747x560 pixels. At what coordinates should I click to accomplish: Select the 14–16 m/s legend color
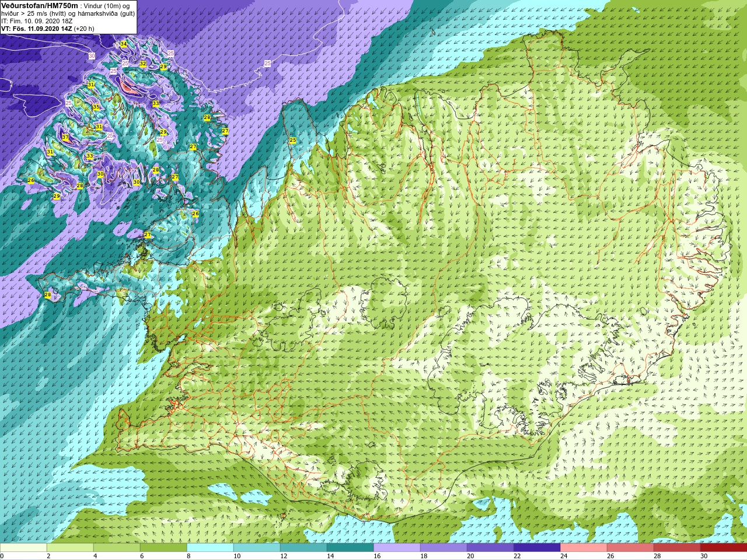[x=350, y=548]
